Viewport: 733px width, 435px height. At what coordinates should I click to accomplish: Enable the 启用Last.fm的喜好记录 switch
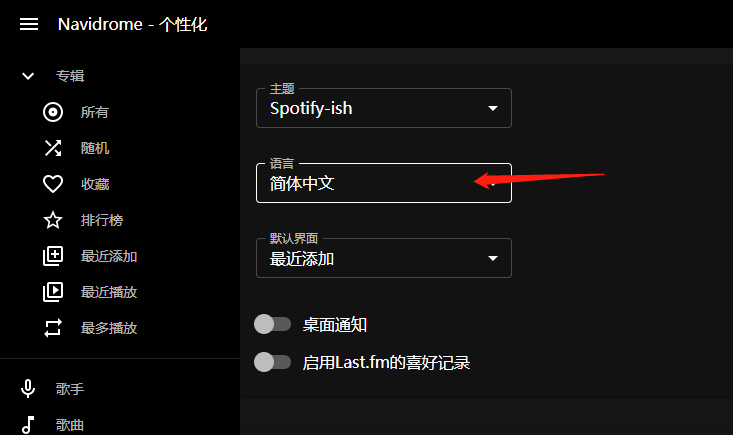[272, 362]
